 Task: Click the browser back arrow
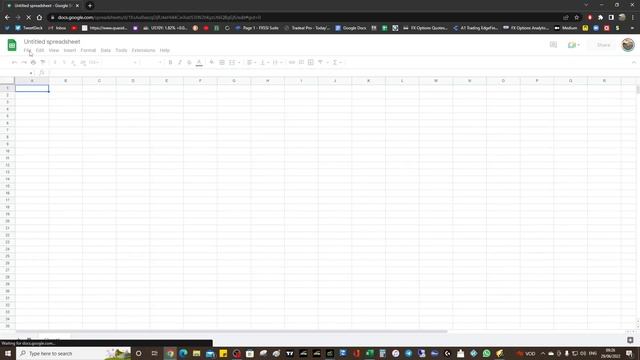(x=7, y=18)
